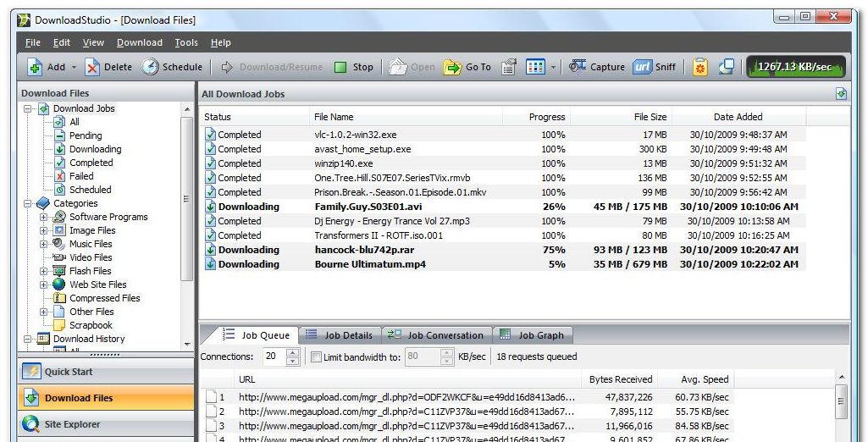The image size is (868, 442).
Task: Click the clipboard monitor toolbar icon
Action: click(699, 68)
